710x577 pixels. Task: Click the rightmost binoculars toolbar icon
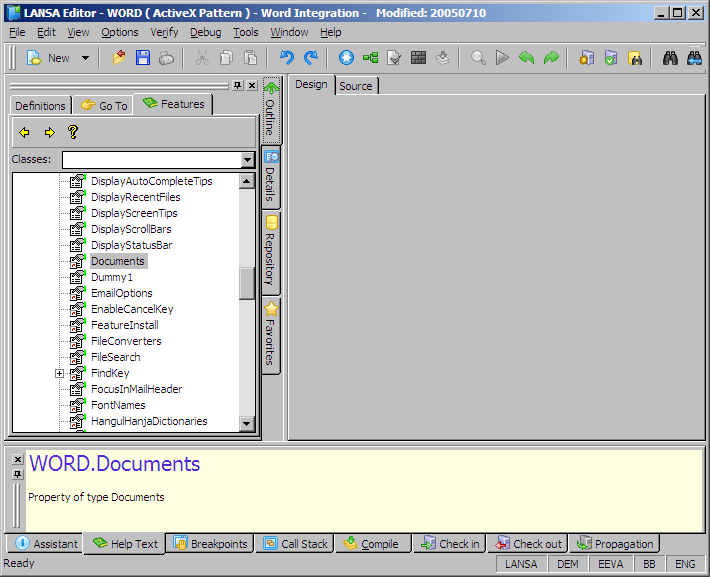click(x=694, y=58)
